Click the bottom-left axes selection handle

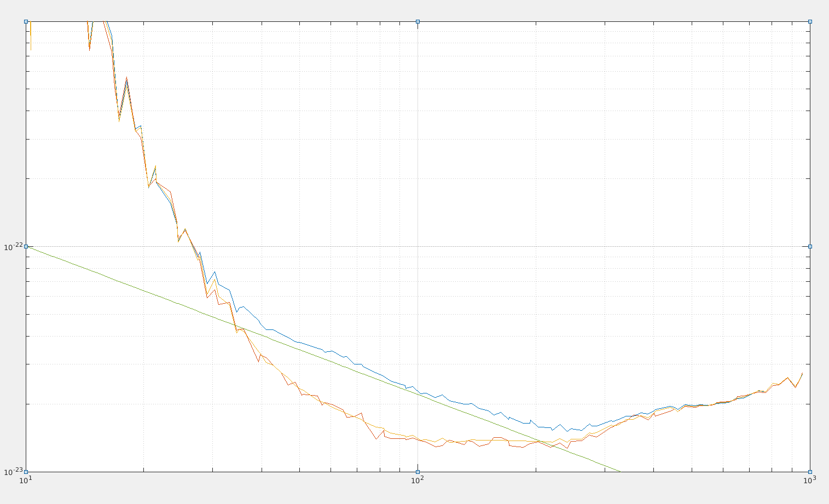click(26, 472)
